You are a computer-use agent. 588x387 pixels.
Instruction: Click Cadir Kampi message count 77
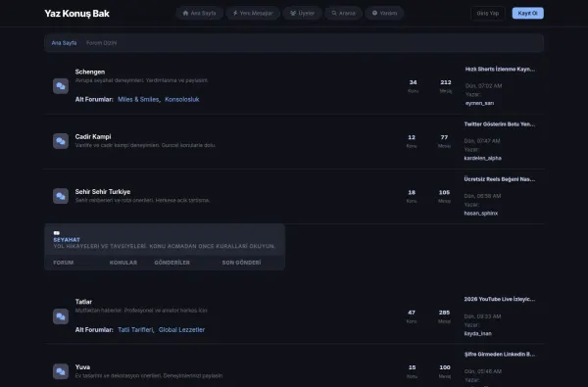(444, 137)
